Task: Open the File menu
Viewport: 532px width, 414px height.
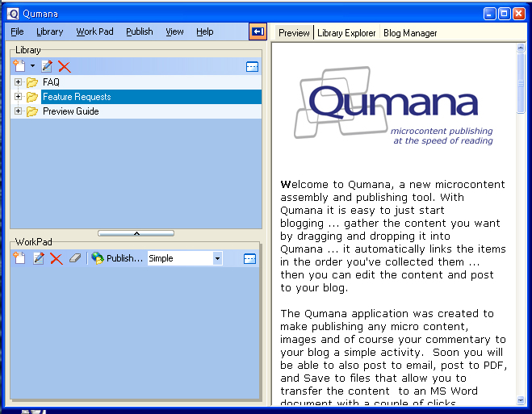Action: tap(17, 31)
